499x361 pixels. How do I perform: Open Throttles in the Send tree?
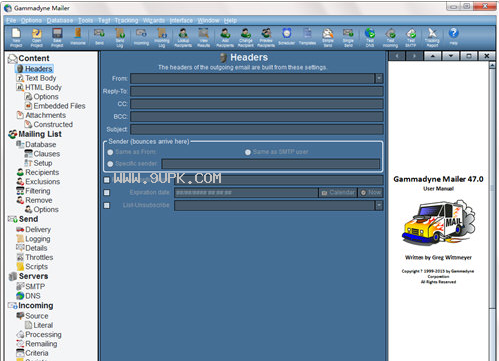pos(35,257)
